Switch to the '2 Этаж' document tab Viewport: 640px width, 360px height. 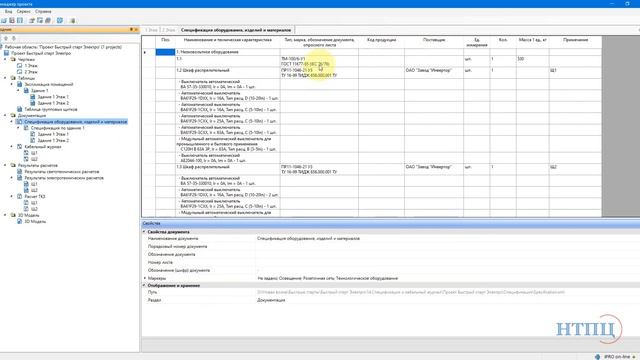coord(168,30)
